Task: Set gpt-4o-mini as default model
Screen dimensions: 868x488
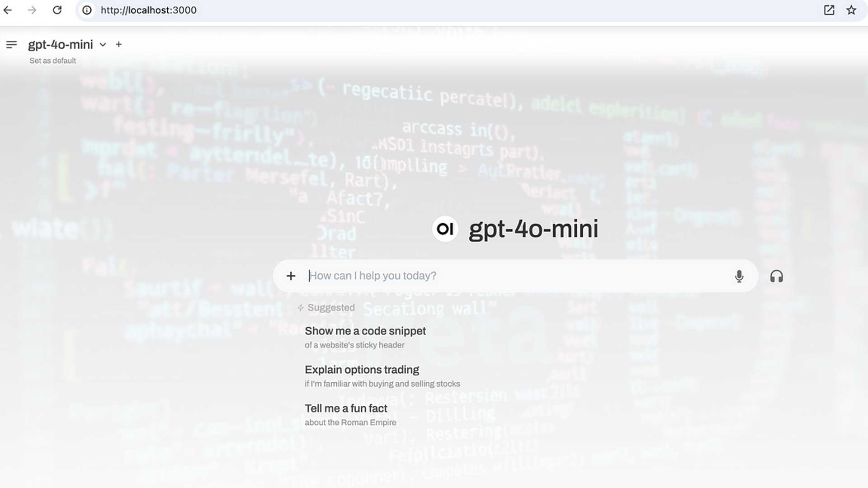Action: pos(52,60)
